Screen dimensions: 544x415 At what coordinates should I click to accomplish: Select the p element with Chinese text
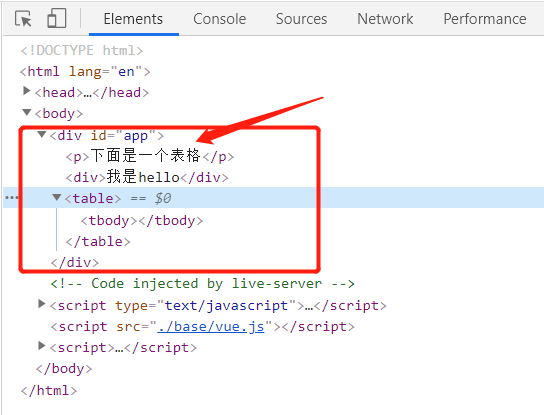coord(150,156)
